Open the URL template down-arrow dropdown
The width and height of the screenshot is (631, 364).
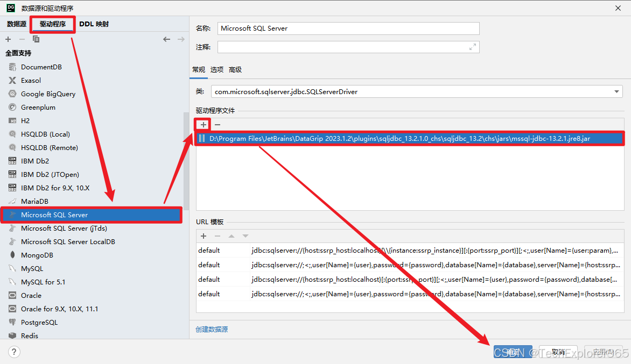point(246,236)
